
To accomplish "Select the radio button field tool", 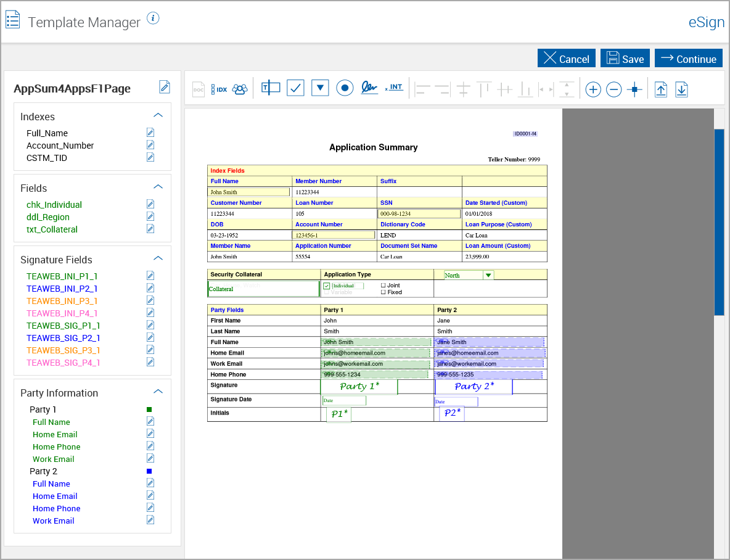I will (x=345, y=88).
